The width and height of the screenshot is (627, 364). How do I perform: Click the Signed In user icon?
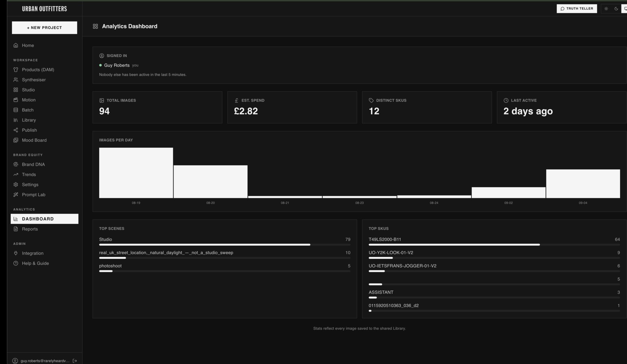pos(102,56)
